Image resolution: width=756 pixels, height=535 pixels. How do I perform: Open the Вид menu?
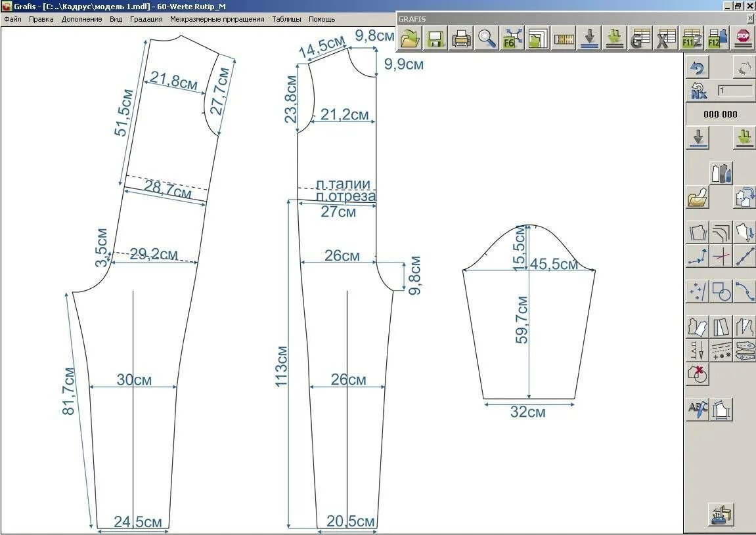[x=116, y=19]
